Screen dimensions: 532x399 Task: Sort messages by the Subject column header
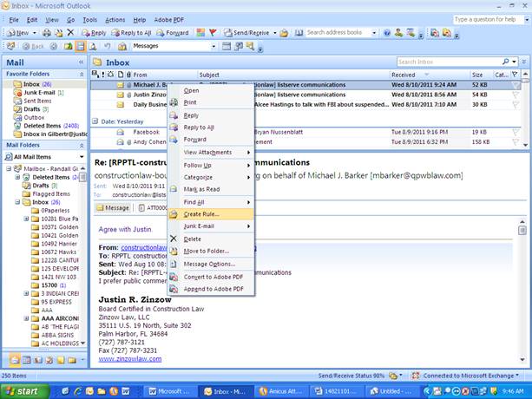[x=293, y=75]
